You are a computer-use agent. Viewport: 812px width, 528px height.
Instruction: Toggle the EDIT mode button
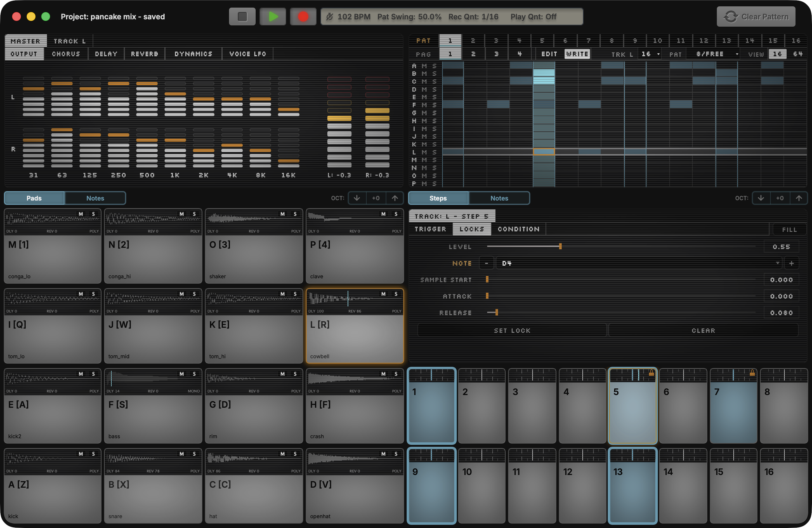[x=549, y=54]
